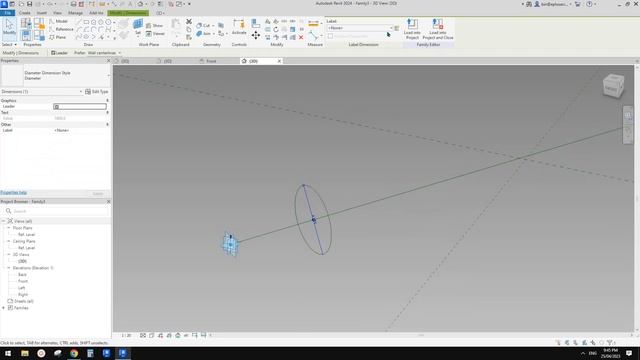
Task: Open the default 3D view house icon
Action: 140,4
